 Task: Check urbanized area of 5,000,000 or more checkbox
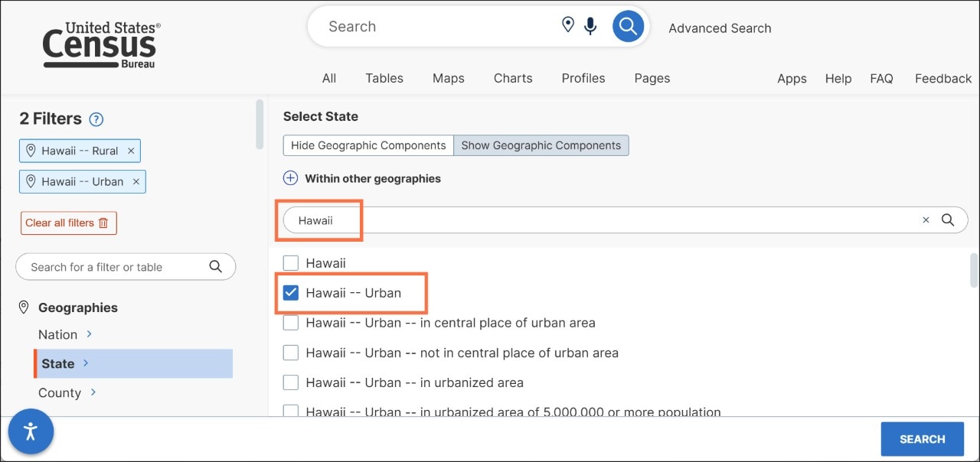tap(291, 411)
